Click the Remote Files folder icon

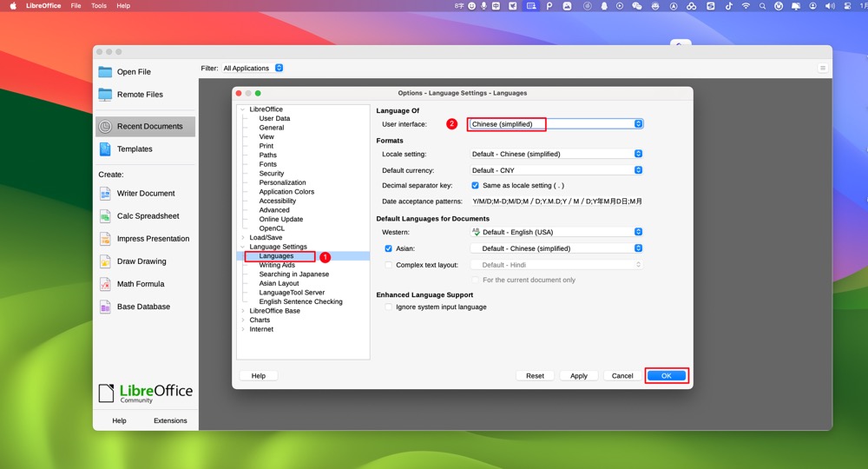tap(105, 94)
